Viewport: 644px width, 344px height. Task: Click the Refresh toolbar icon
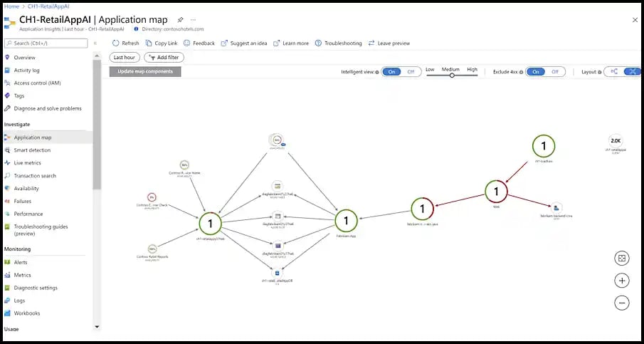click(x=115, y=43)
